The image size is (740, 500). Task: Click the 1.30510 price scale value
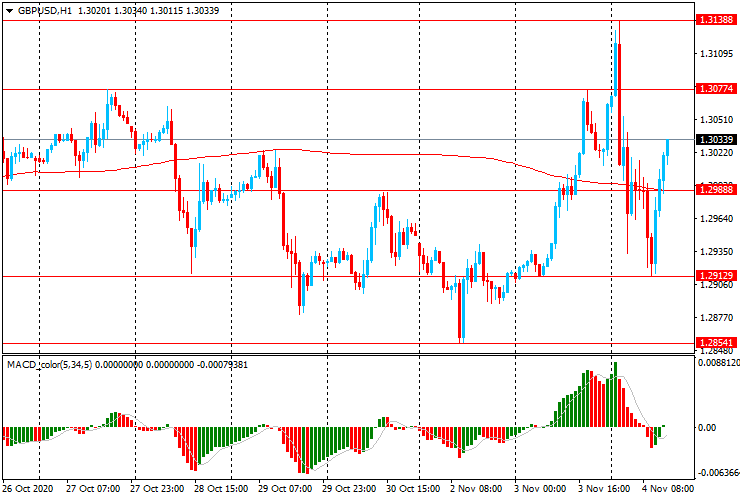tap(716, 120)
